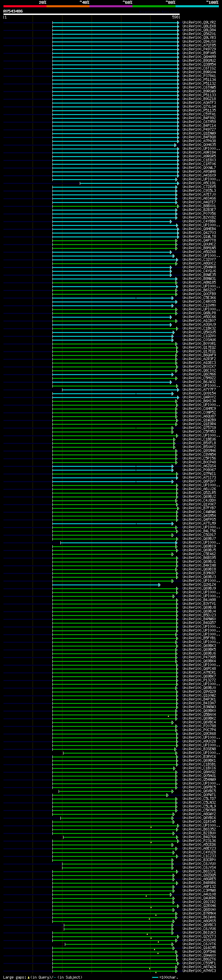
Task: Open hit UniRef100_Q8LEK8
Action: [199, 27]
